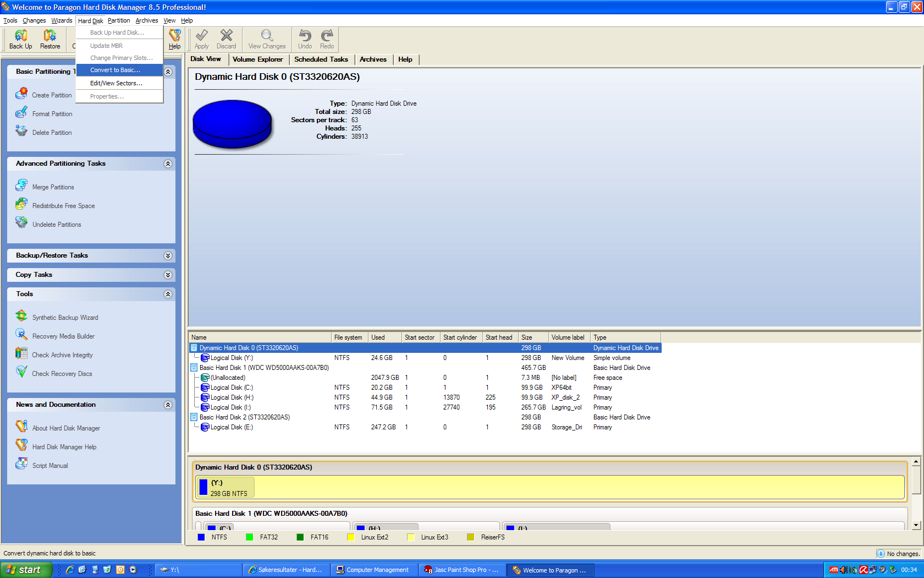This screenshot has height=578, width=924.
Task: Sort the list by File system column
Action: (x=350, y=337)
